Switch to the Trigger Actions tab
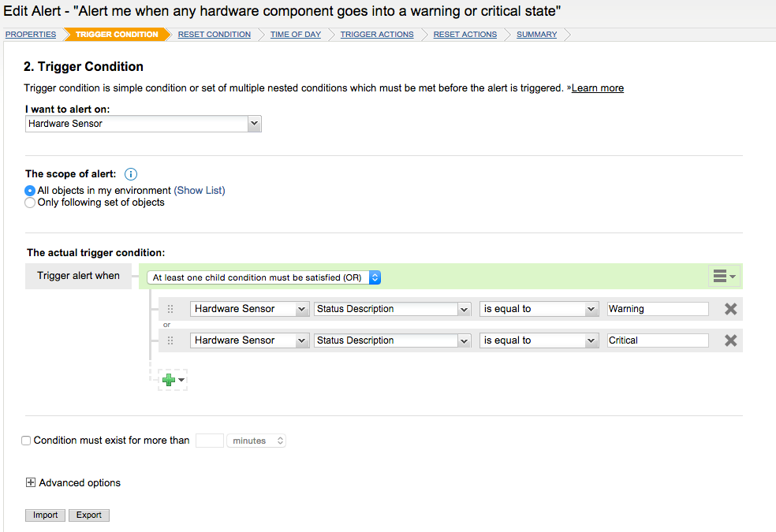This screenshot has height=532, width=776. 377,35
